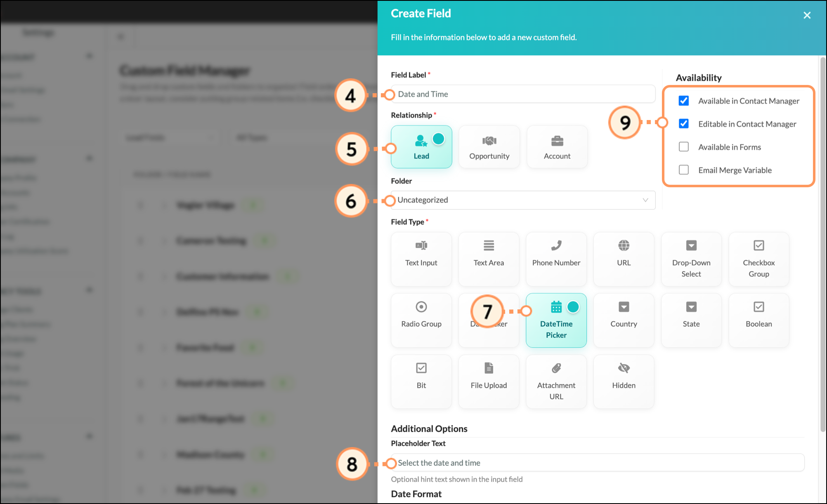The width and height of the screenshot is (827, 504).
Task: Choose Checkbox Group field type
Action: [759, 259]
